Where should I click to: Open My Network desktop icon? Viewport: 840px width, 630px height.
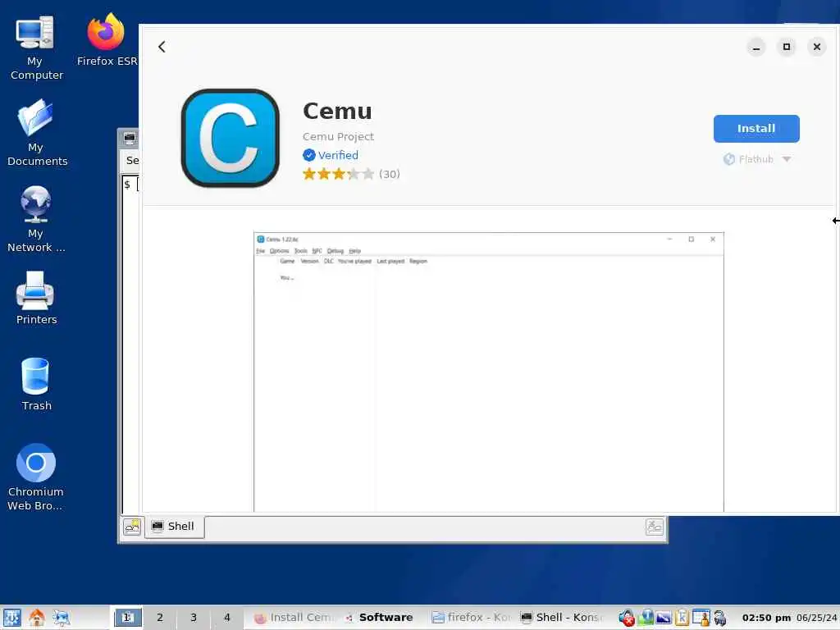coord(35,219)
